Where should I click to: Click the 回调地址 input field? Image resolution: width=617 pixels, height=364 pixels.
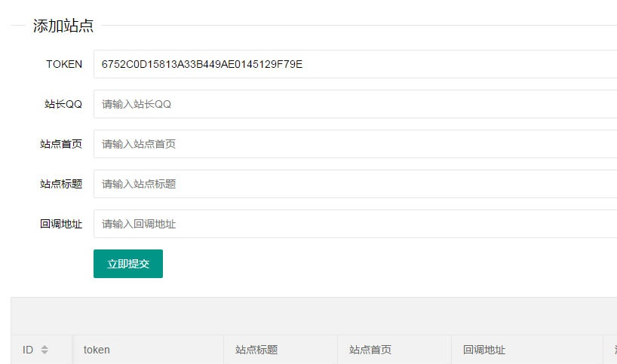pos(355,224)
